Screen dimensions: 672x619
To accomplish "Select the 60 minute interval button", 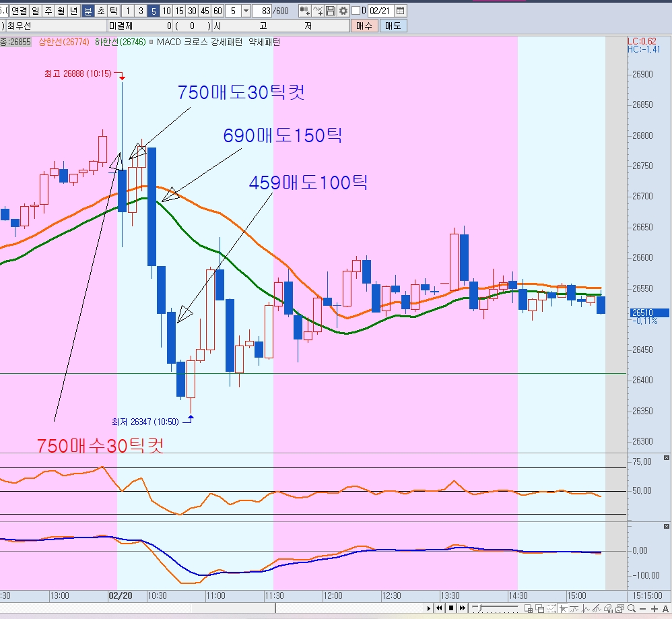I will pos(217,11).
